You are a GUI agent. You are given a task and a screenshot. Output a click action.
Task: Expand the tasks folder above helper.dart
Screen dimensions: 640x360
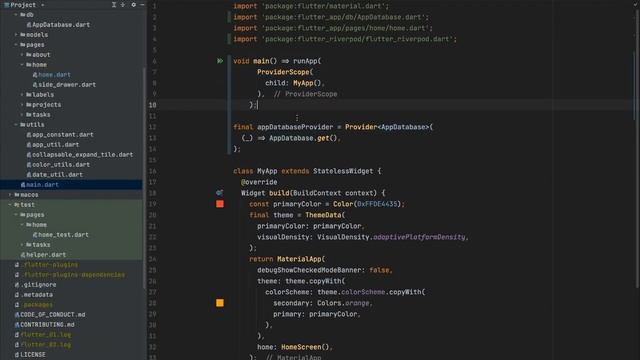click(x=22, y=244)
